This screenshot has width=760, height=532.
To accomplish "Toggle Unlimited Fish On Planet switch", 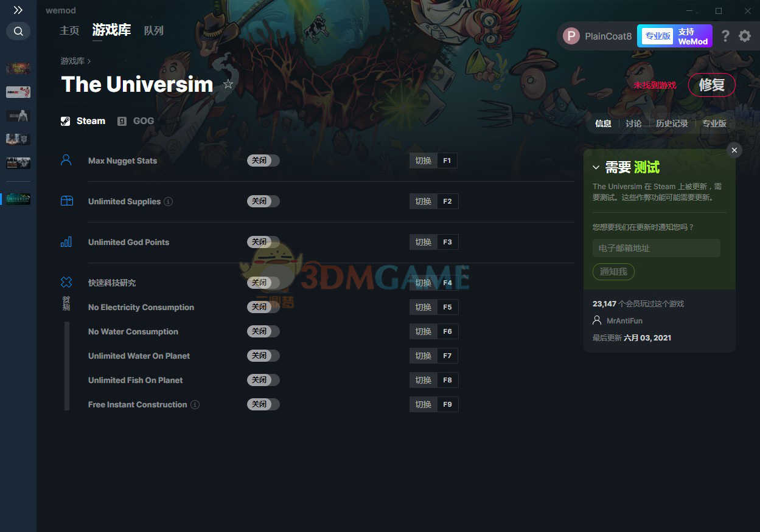I will point(263,380).
